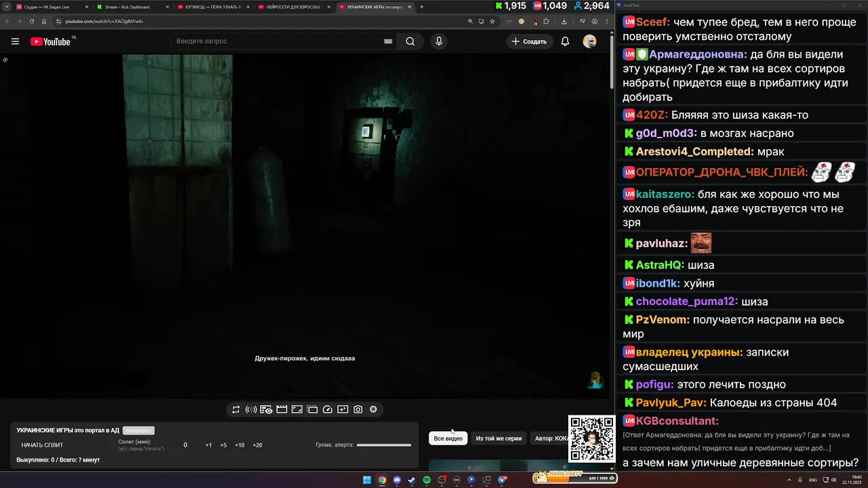Screen dimensions: 868x488
Task: Click the clapperboard icon in player toolbar
Action: click(x=281, y=409)
